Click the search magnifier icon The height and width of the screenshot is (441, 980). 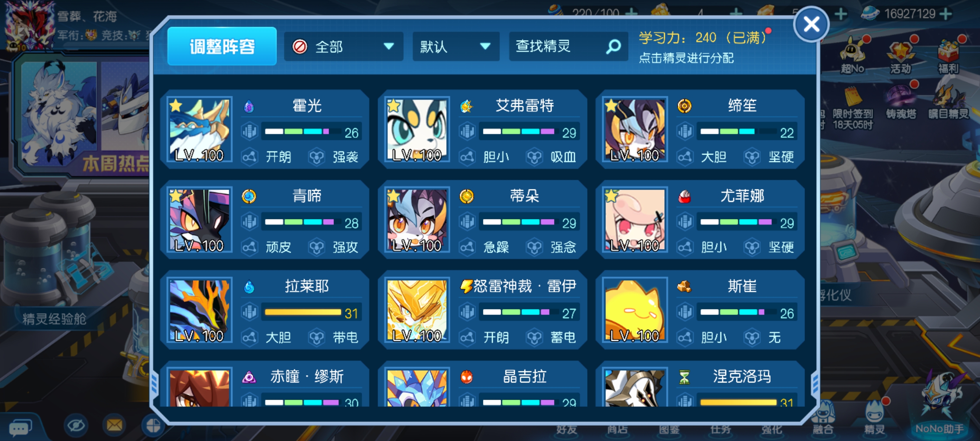613,47
